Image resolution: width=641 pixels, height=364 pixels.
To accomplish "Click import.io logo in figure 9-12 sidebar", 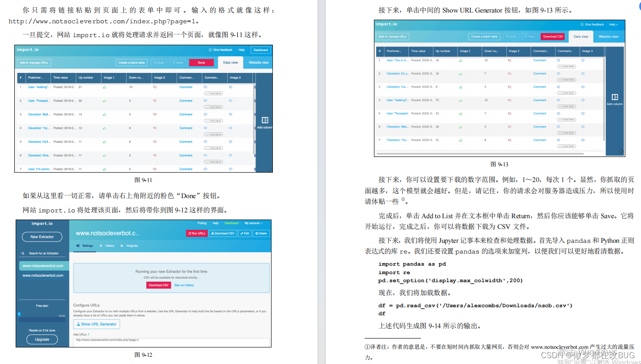I will [x=42, y=224].
